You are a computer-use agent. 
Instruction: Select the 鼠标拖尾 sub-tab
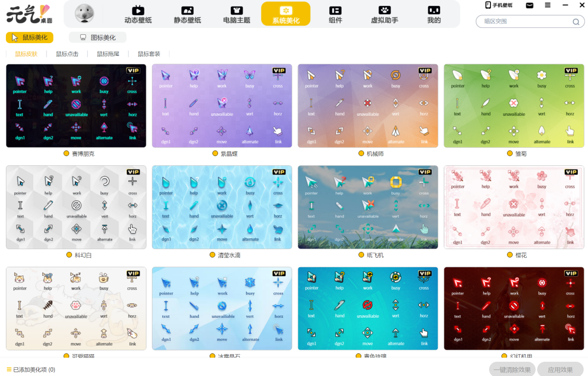coord(108,54)
